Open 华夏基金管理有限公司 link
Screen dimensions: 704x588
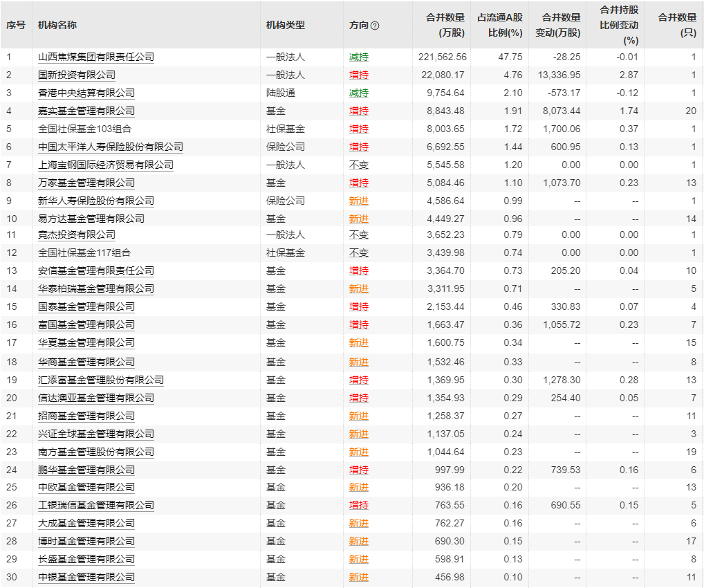coord(86,342)
